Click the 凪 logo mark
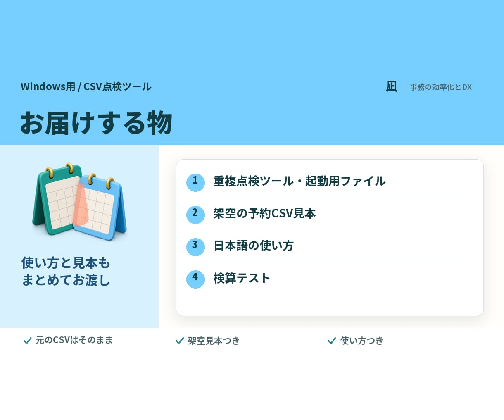This screenshot has height=420, width=504. click(392, 86)
